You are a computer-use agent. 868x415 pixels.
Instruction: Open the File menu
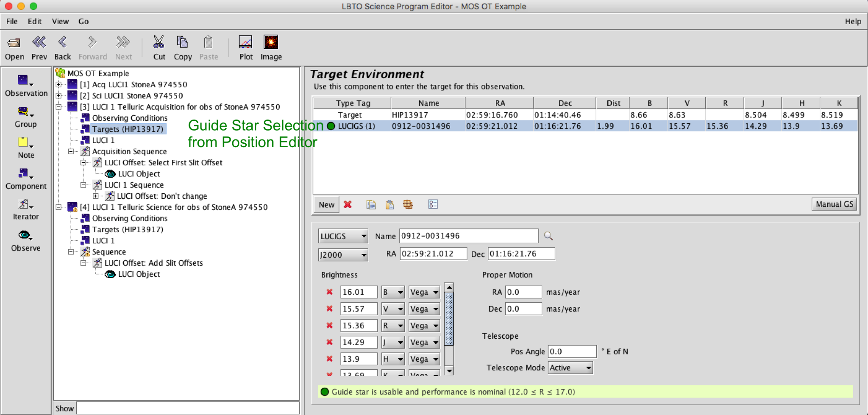12,21
